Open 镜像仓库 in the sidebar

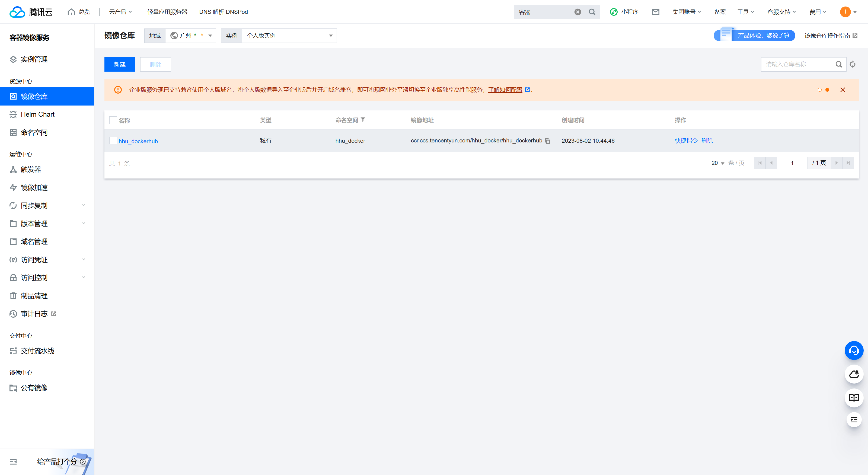(x=47, y=96)
